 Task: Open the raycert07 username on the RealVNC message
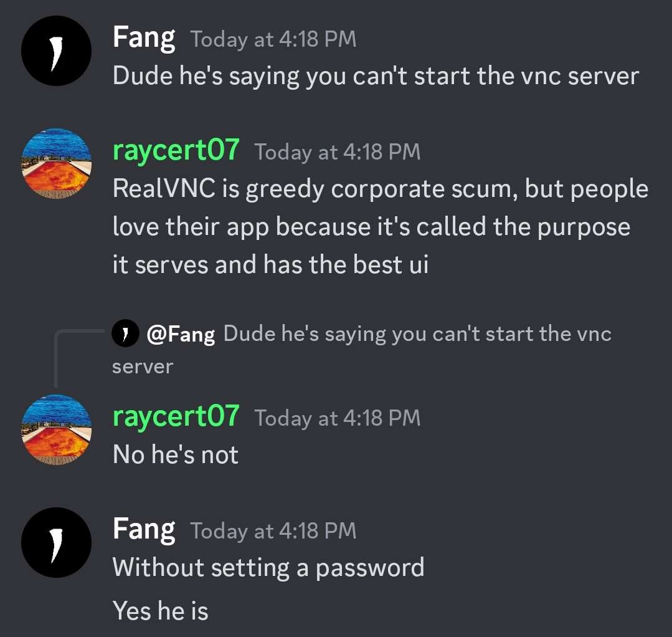(x=176, y=151)
